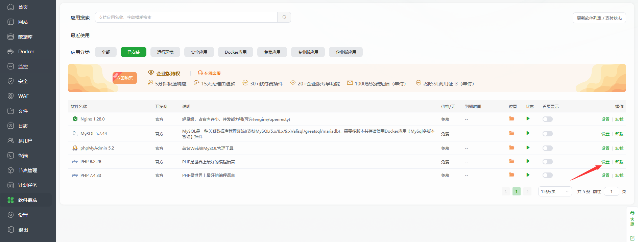Open 计划任务 scheduled tasks
Screen dimensions: 644x242
[28, 185]
